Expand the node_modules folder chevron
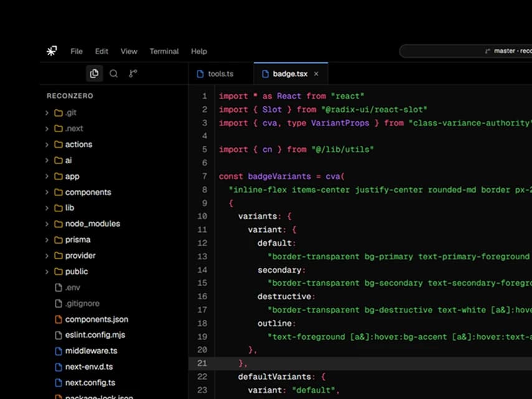 point(47,224)
